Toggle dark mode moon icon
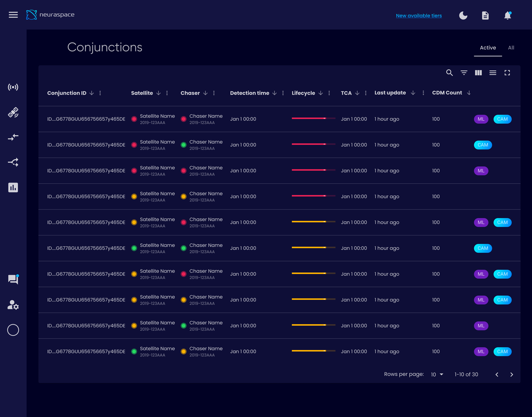 [x=463, y=15]
